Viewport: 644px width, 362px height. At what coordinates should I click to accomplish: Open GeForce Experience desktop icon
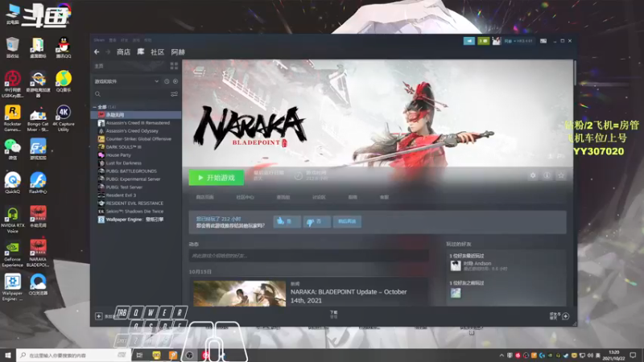coord(12,254)
